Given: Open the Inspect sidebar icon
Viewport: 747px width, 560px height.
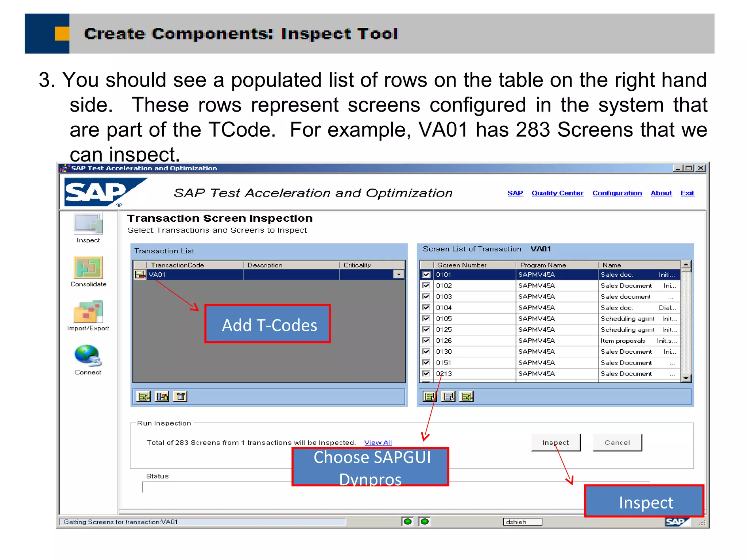Looking at the screenshot, I should 88,223.
